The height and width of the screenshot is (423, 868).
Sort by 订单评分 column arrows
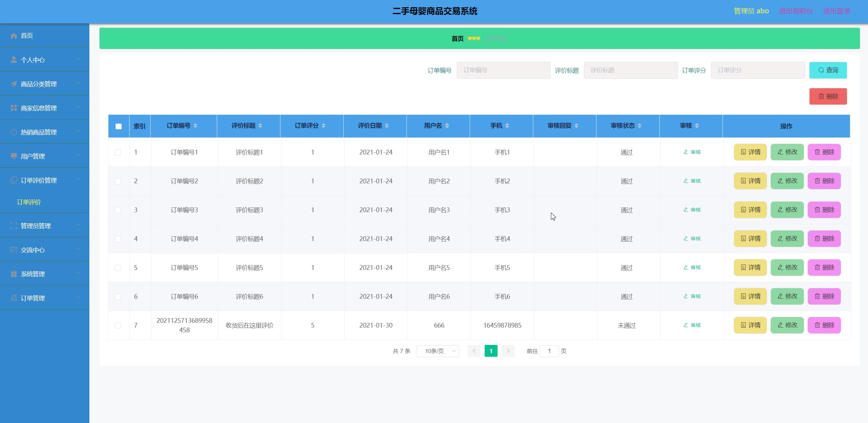[324, 126]
